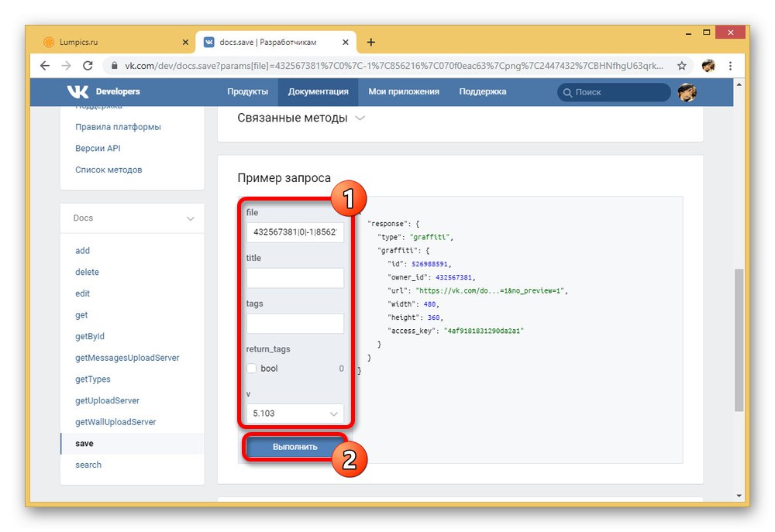Image resolution: width=775 pixels, height=532 pixels.
Task: Open Мои приложения in the header
Action: point(404,92)
